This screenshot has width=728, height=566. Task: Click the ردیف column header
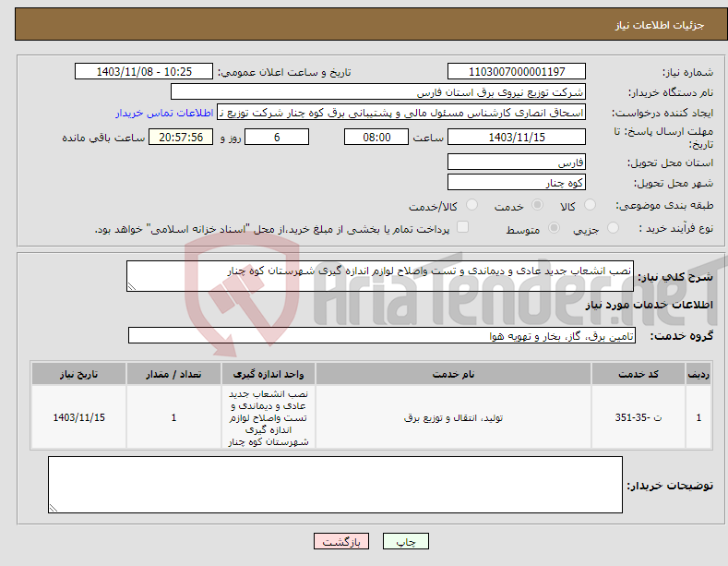[698, 374]
